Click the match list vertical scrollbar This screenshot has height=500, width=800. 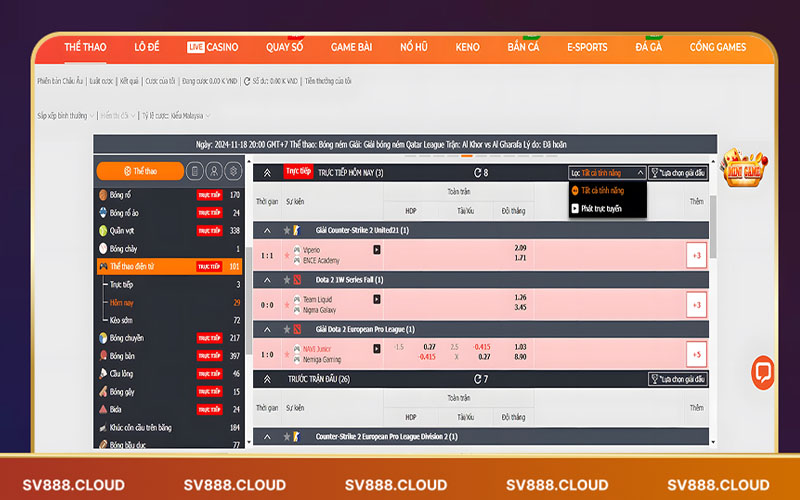713,227
